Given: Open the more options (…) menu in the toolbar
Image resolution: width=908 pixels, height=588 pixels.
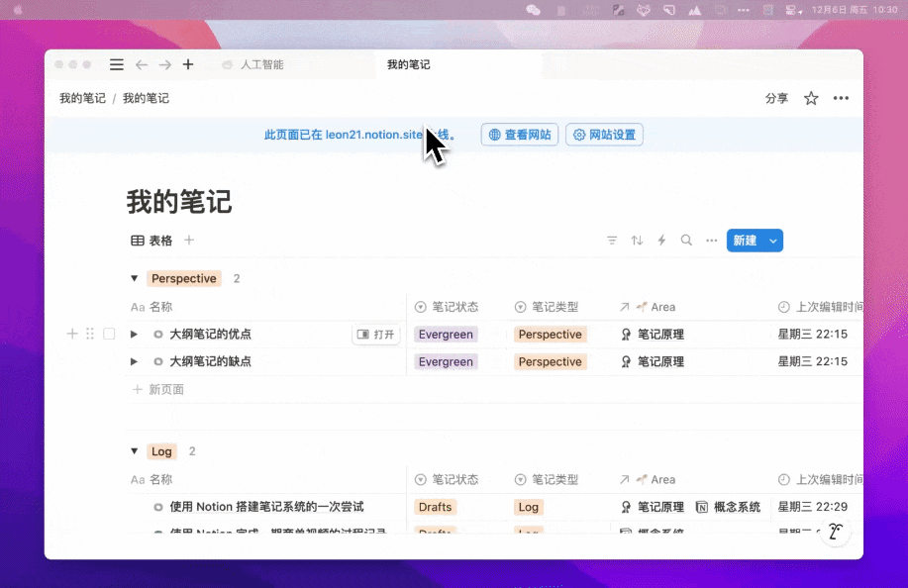Looking at the screenshot, I should click(711, 240).
